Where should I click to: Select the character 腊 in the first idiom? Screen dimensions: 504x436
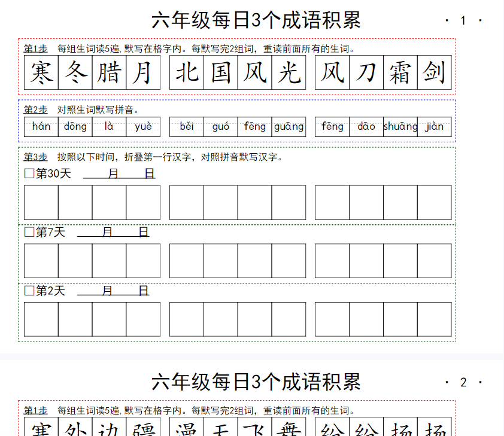[109, 73]
